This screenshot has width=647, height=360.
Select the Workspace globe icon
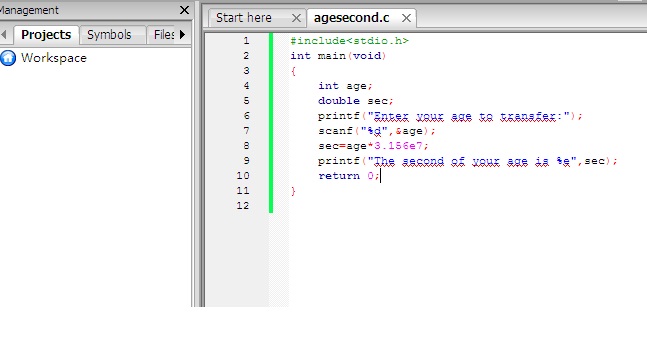coord(8,58)
